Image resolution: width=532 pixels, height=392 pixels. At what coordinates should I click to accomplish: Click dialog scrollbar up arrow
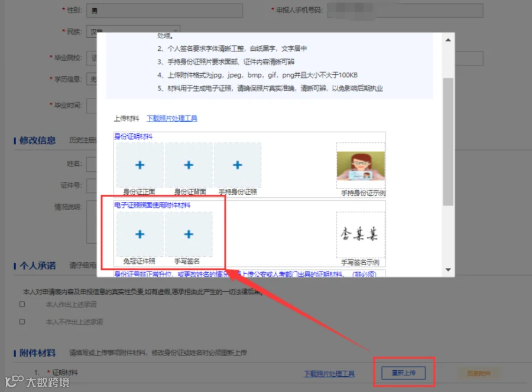(448, 40)
